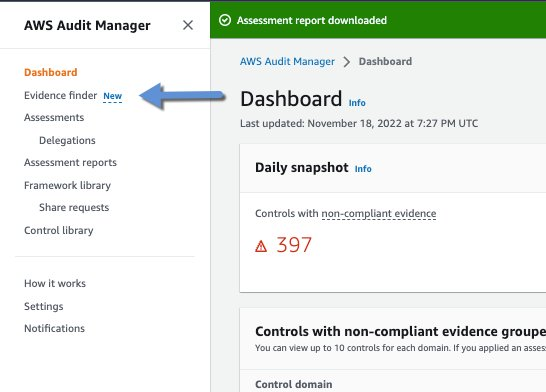
Task: Open How it works page
Action: pyautogui.click(x=55, y=283)
